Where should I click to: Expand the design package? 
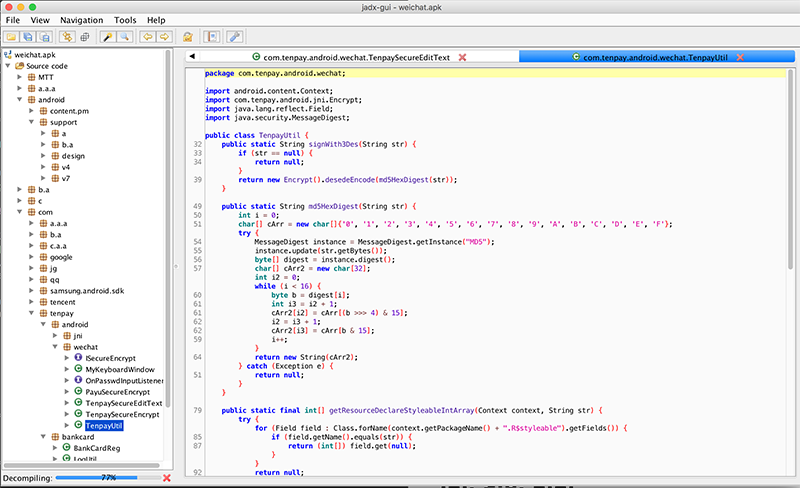point(43,156)
